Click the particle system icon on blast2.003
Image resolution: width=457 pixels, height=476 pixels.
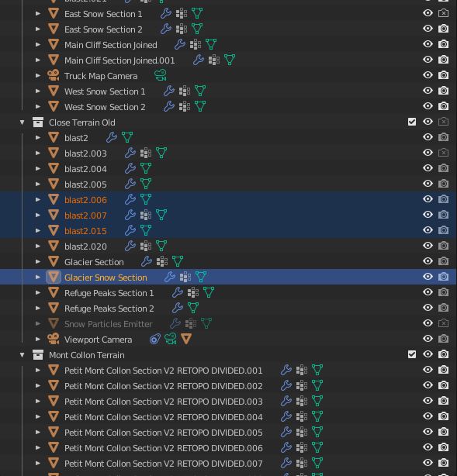point(146,153)
